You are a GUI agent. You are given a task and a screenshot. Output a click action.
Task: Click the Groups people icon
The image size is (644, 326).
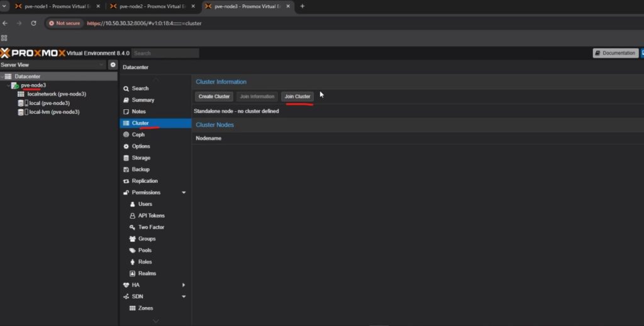(x=132, y=239)
